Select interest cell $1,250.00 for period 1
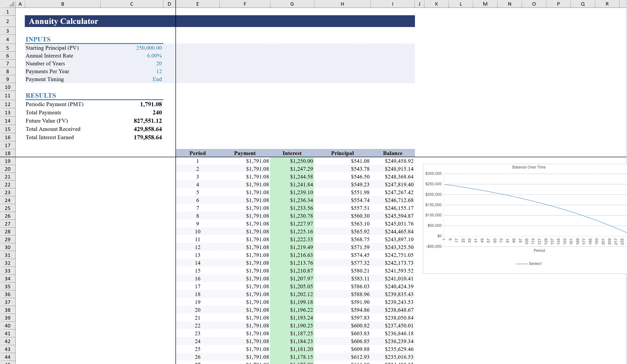Viewport: 627px width, 364px height. point(292,161)
